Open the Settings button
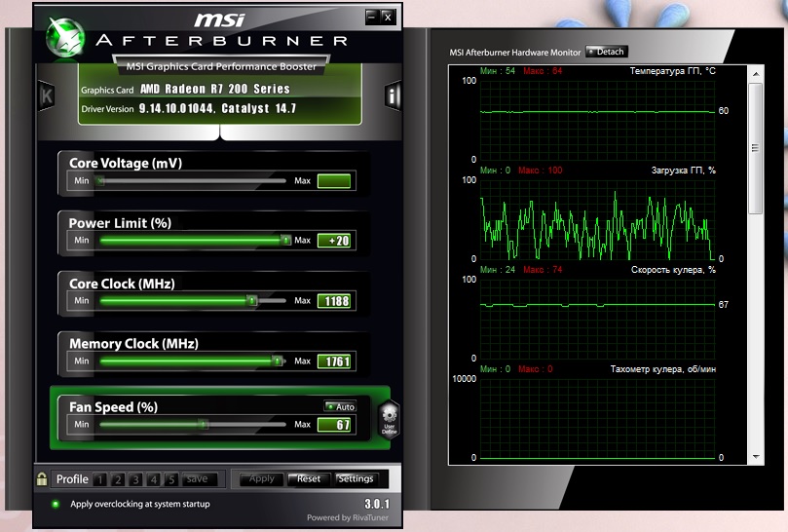 click(x=356, y=479)
